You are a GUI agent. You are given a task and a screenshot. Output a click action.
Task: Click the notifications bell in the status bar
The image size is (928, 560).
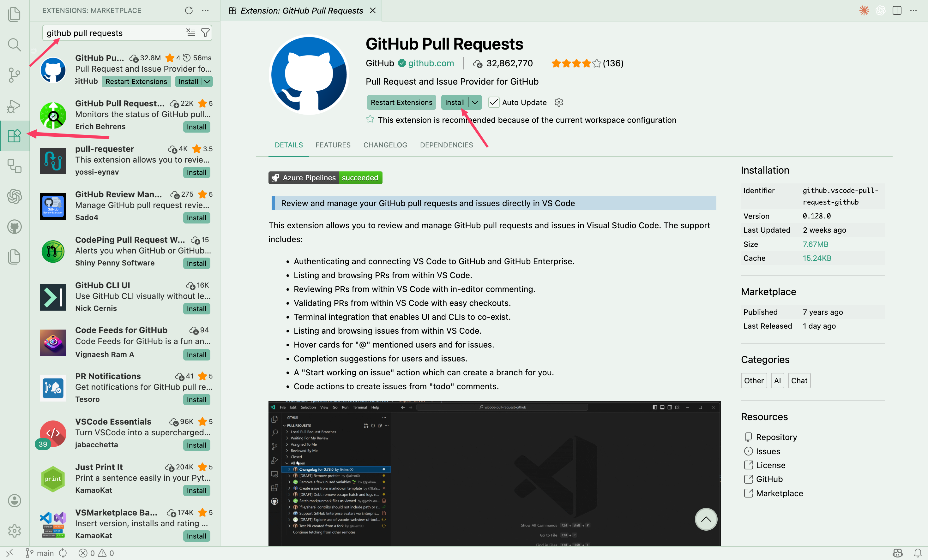coord(918,553)
